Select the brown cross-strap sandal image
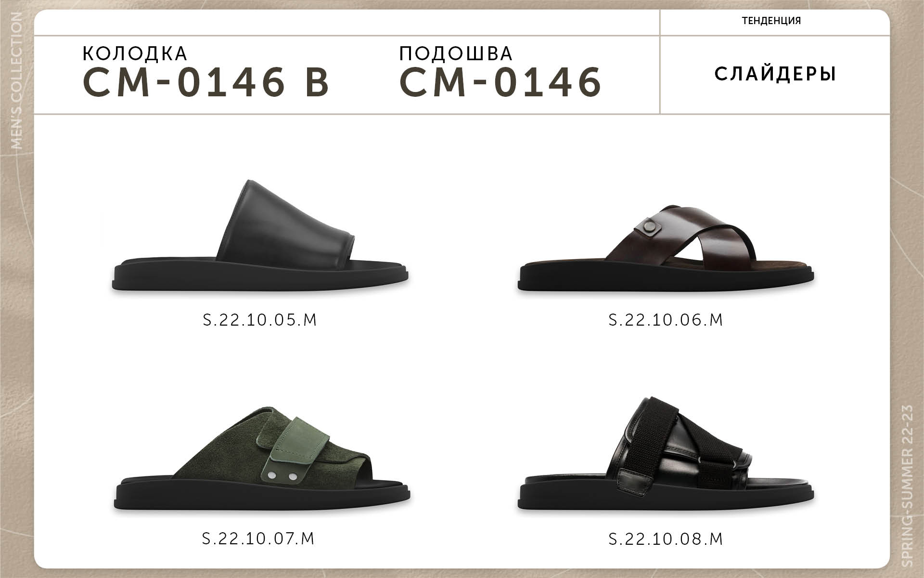Image resolution: width=924 pixels, height=578 pixels. (666, 249)
